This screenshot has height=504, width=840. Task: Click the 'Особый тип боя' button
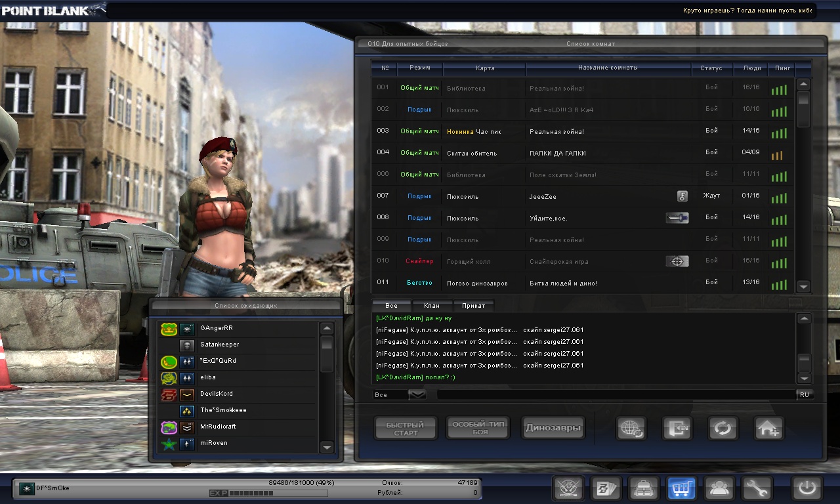479,428
